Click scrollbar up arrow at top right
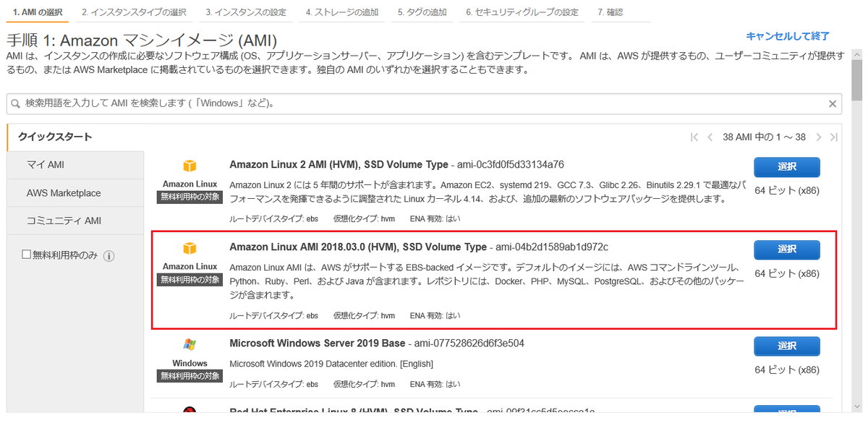868x426 pixels. coord(856,56)
